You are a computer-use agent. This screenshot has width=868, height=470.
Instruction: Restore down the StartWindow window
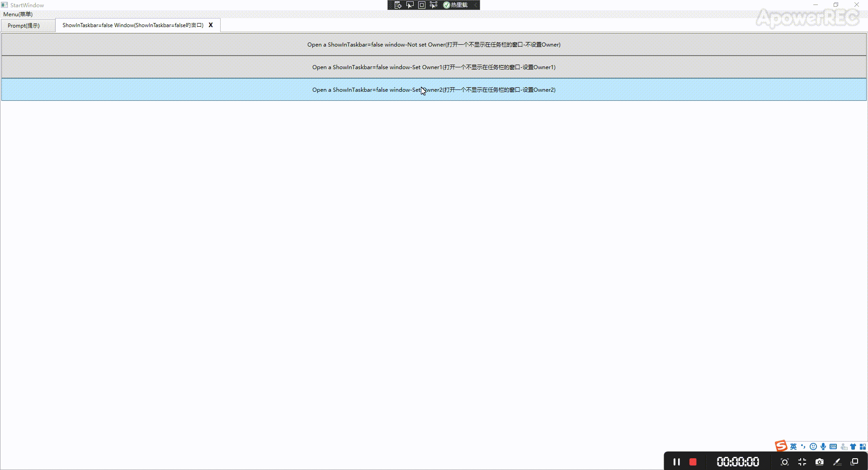tap(836, 5)
